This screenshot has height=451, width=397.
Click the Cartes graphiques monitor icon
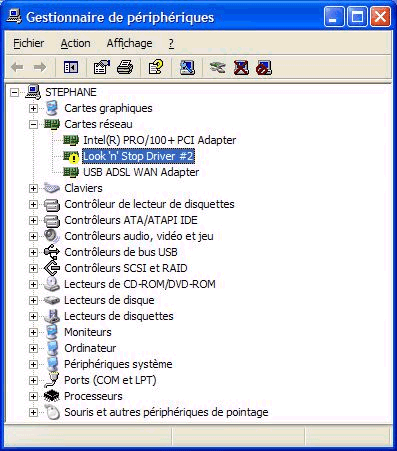pyautogui.click(x=52, y=108)
